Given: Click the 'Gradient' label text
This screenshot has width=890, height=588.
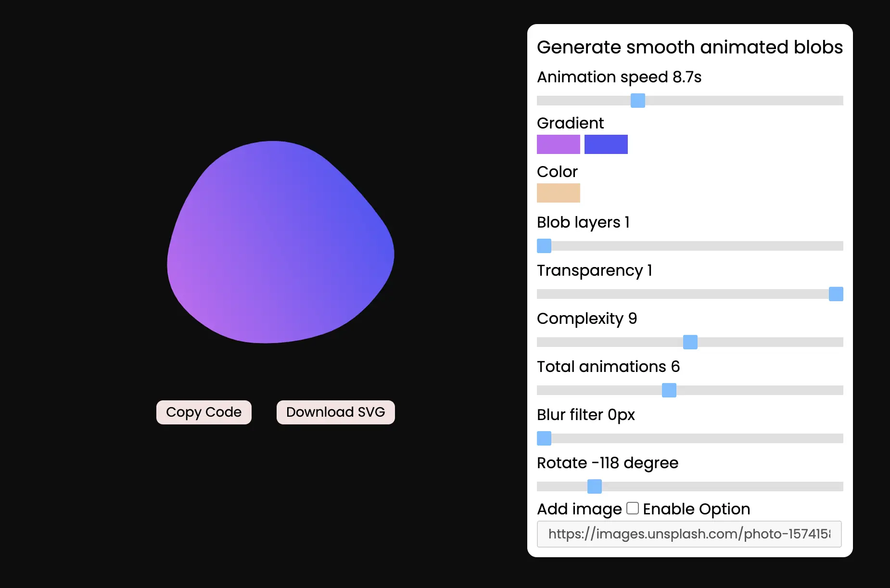Looking at the screenshot, I should 570,123.
